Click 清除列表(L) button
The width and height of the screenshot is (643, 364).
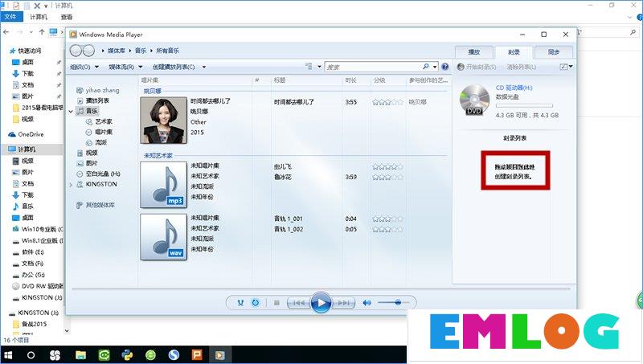pos(521,67)
